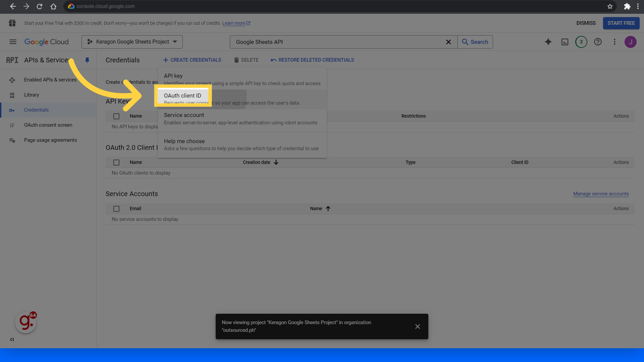This screenshot has width=644, height=362.
Task: Expand the CREATE CREDENTIALS dropdown
Action: 192,60
